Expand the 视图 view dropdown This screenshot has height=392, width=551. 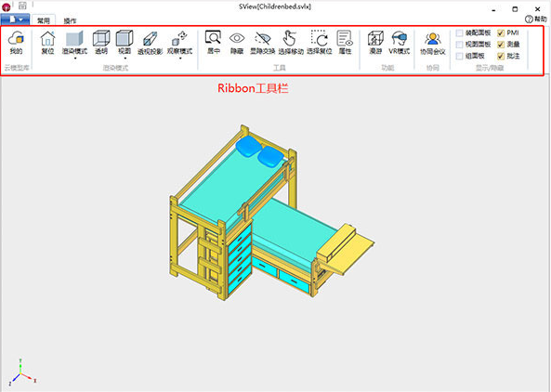tap(125, 59)
